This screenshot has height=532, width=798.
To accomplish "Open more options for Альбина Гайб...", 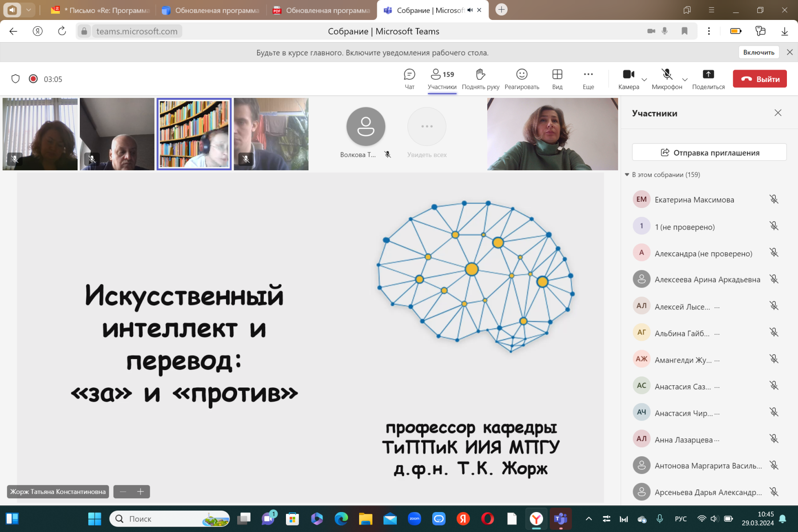I will coord(717,333).
